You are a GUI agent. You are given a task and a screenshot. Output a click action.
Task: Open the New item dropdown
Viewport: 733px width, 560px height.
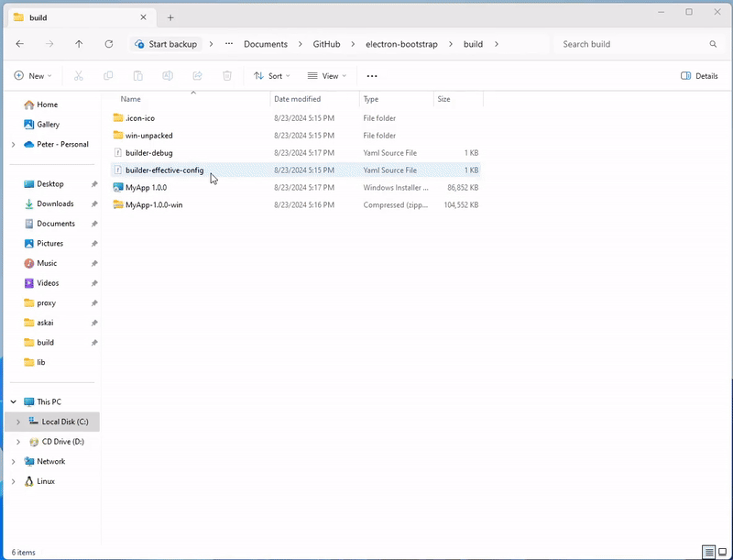pyautogui.click(x=33, y=76)
